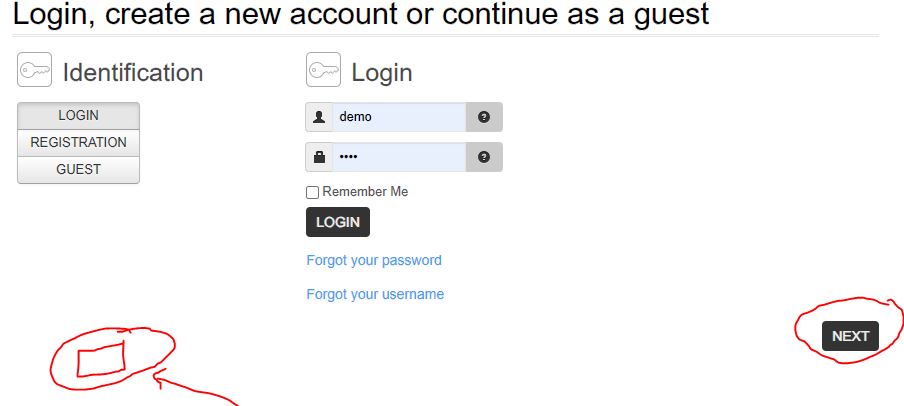Select the LOGIN option under Identification
Screen dimensions: 904x406
(x=78, y=116)
